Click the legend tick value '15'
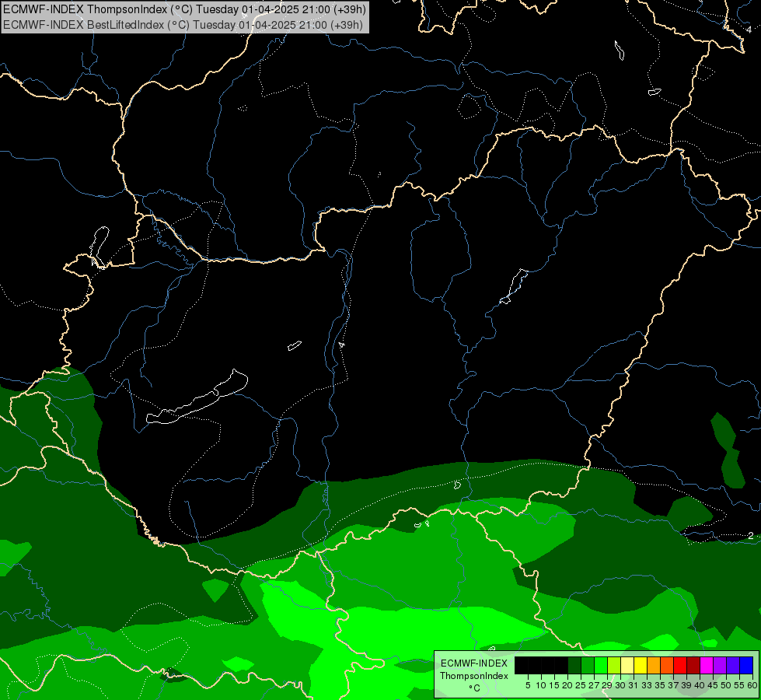761x700 pixels. (x=554, y=685)
